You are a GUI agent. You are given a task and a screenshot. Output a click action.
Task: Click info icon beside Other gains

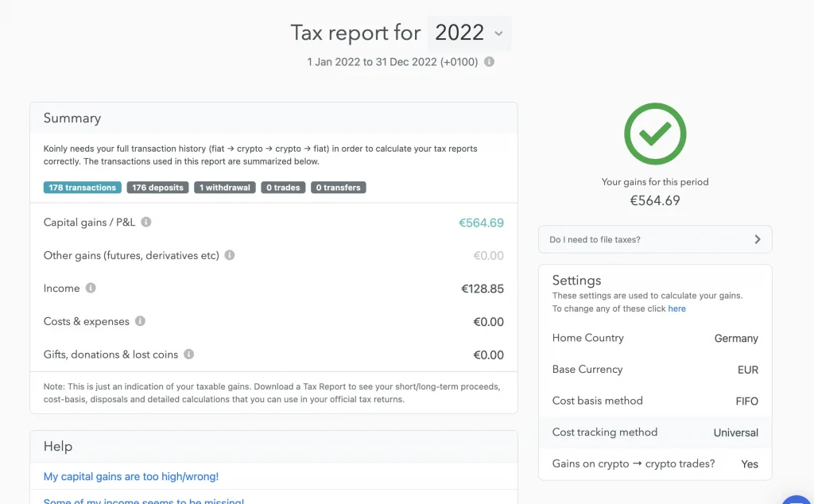230,255
